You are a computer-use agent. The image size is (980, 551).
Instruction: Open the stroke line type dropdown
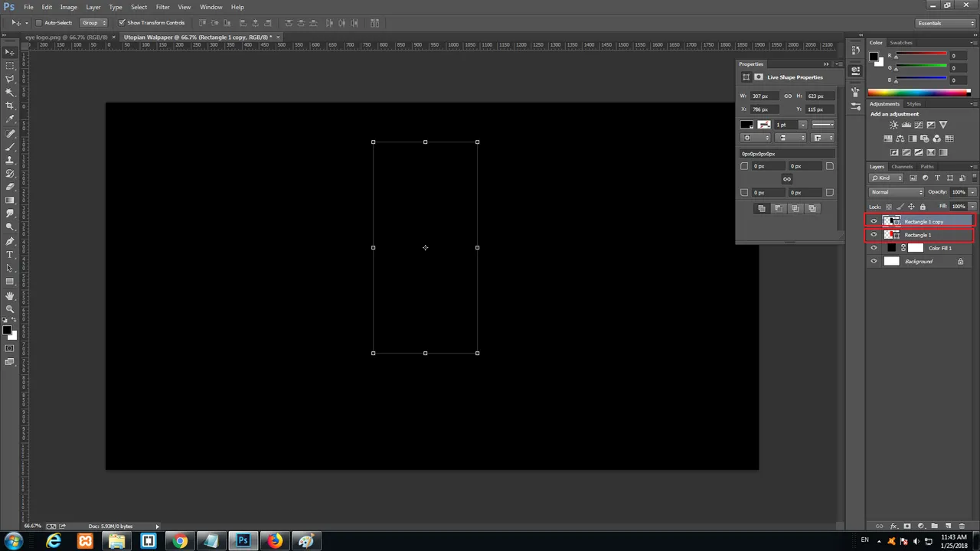823,125
